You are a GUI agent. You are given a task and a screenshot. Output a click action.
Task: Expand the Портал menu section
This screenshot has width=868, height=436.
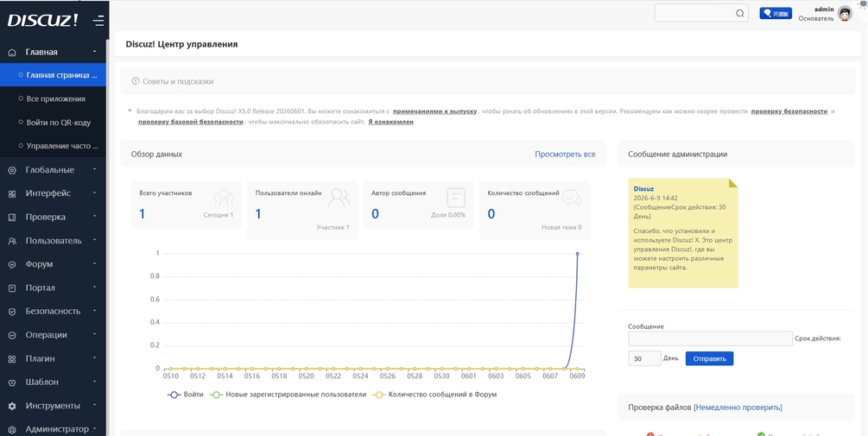point(53,288)
